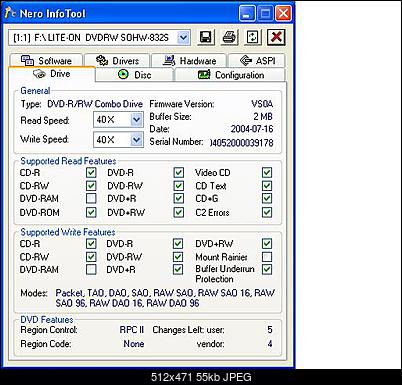Click the Buffer Size 2 MB value

click(x=263, y=116)
